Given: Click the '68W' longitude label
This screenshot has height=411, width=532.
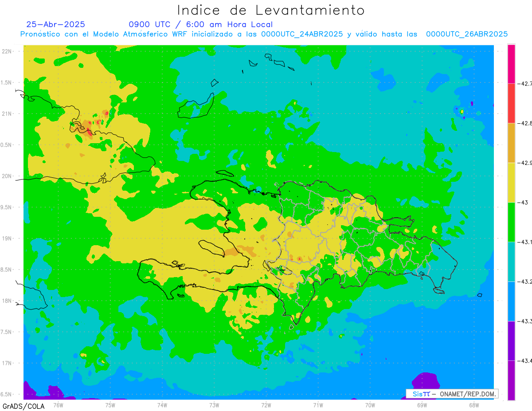Looking at the screenshot, I should click(x=474, y=404).
